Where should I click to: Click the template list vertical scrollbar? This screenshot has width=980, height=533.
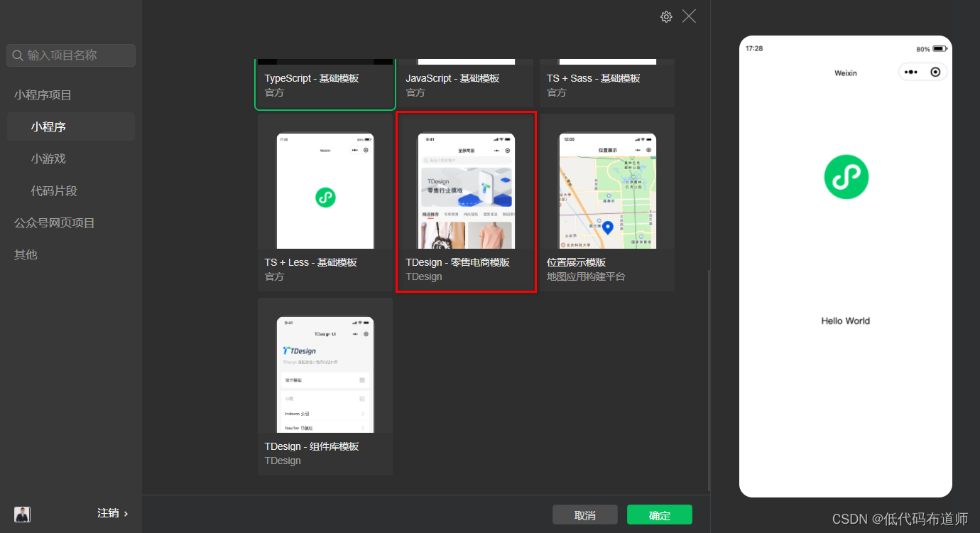(709, 380)
